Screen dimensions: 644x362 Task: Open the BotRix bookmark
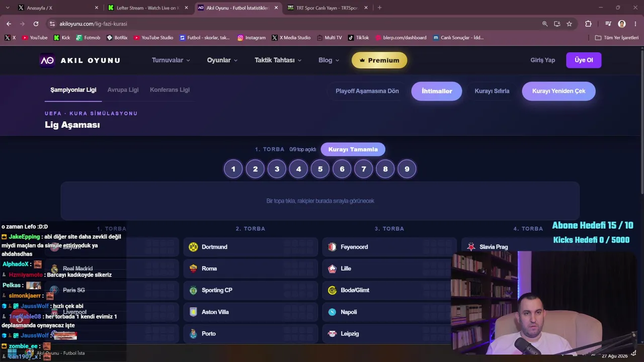(117, 38)
